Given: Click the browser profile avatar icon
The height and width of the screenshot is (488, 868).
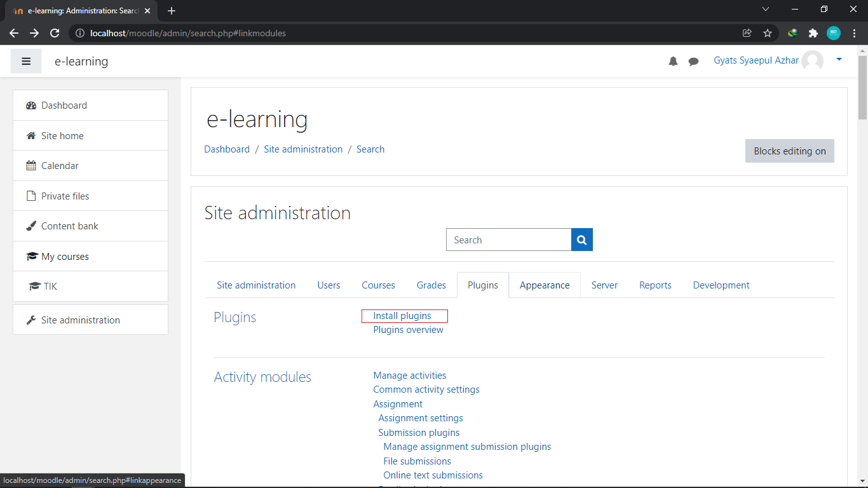Looking at the screenshot, I should [834, 33].
